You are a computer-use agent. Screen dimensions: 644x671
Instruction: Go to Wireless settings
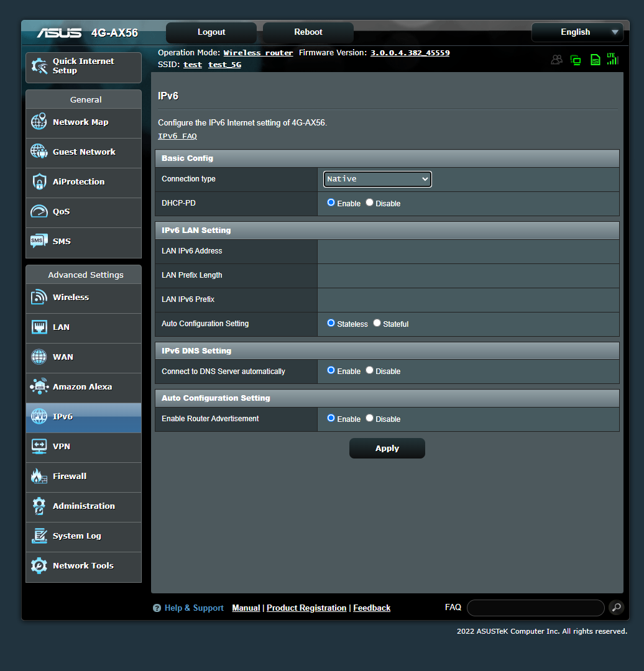pos(83,298)
